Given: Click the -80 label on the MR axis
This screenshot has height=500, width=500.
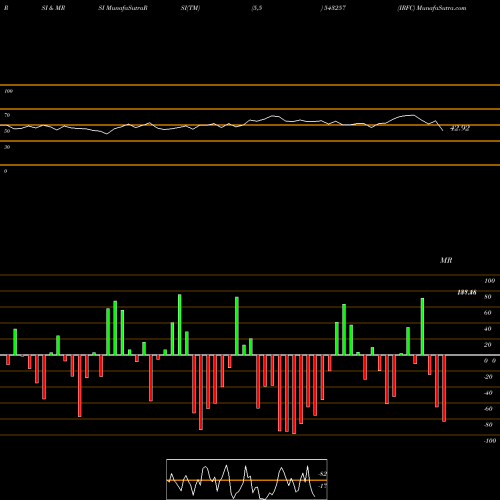Looking at the screenshot, I should pyautogui.click(x=488, y=425).
